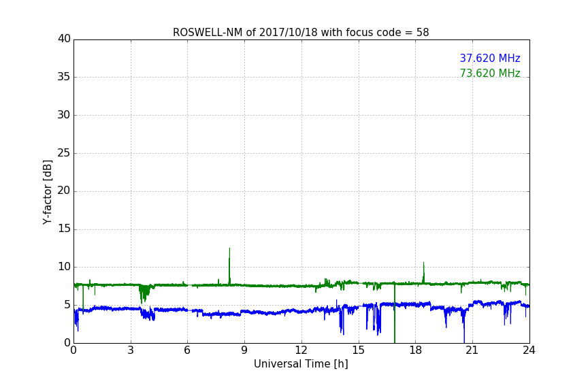The width and height of the screenshot is (588, 392).
Task: Click the x-axis tick label '6'
Action: 188,350
